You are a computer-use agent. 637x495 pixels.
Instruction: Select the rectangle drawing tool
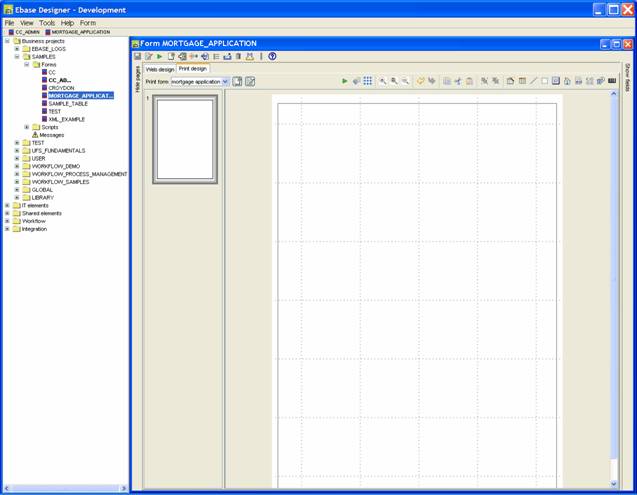coord(545,81)
